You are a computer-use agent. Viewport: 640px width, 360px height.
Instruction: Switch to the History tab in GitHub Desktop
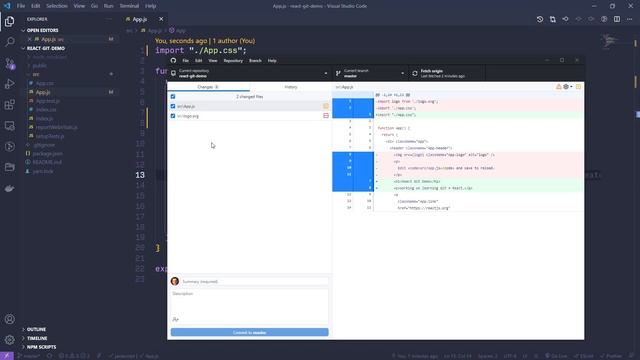[x=291, y=87]
